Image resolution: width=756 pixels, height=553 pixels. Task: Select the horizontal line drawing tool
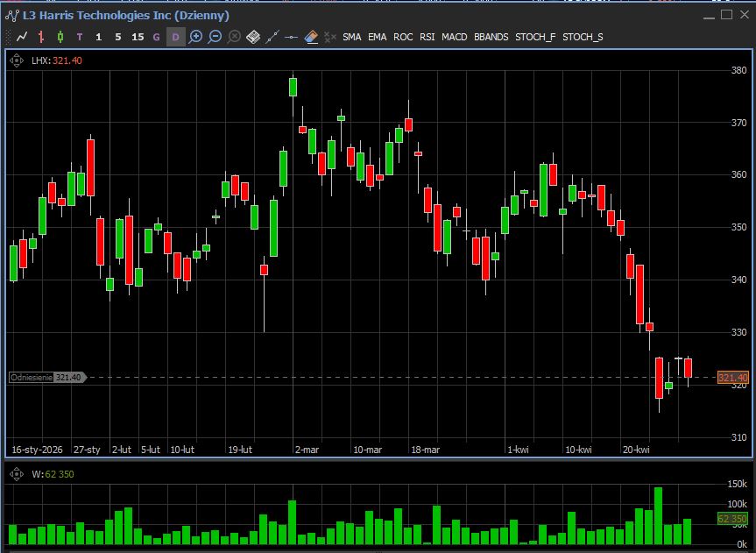[292, 37]
